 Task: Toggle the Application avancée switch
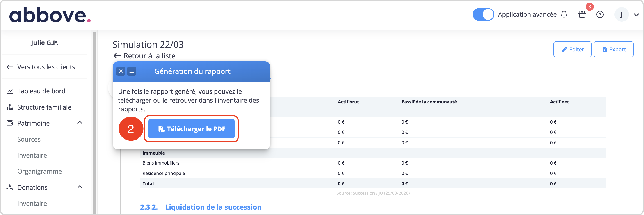(x=483, y=14)
